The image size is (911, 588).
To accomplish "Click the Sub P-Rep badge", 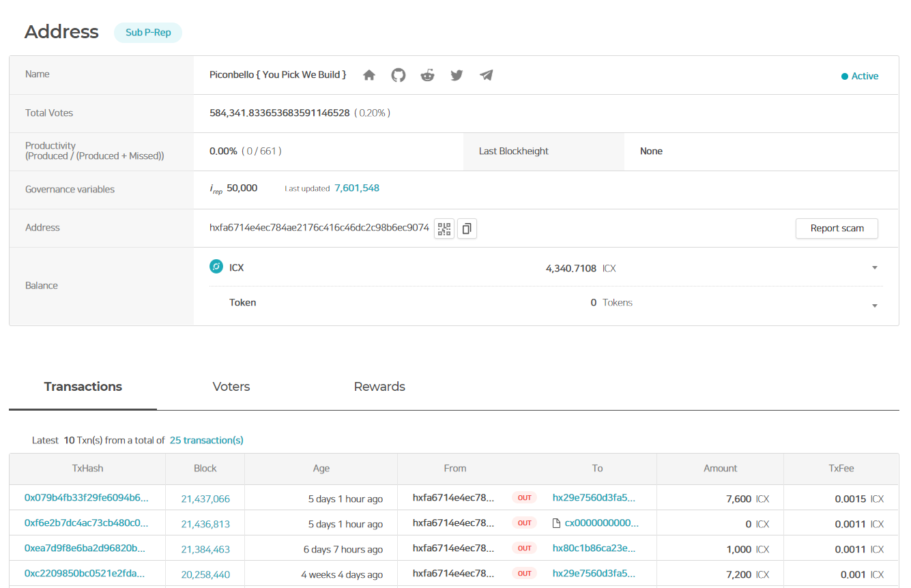I will tap(148, 32).
